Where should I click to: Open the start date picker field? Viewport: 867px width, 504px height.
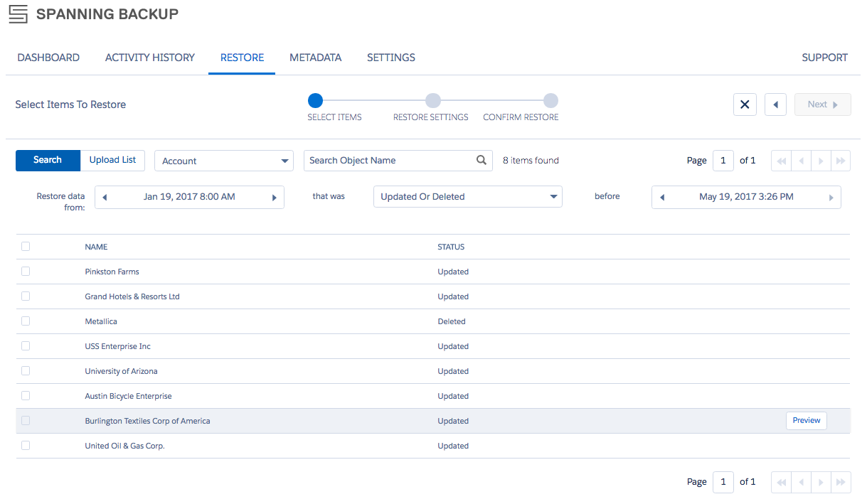click(x=189, y=197)
